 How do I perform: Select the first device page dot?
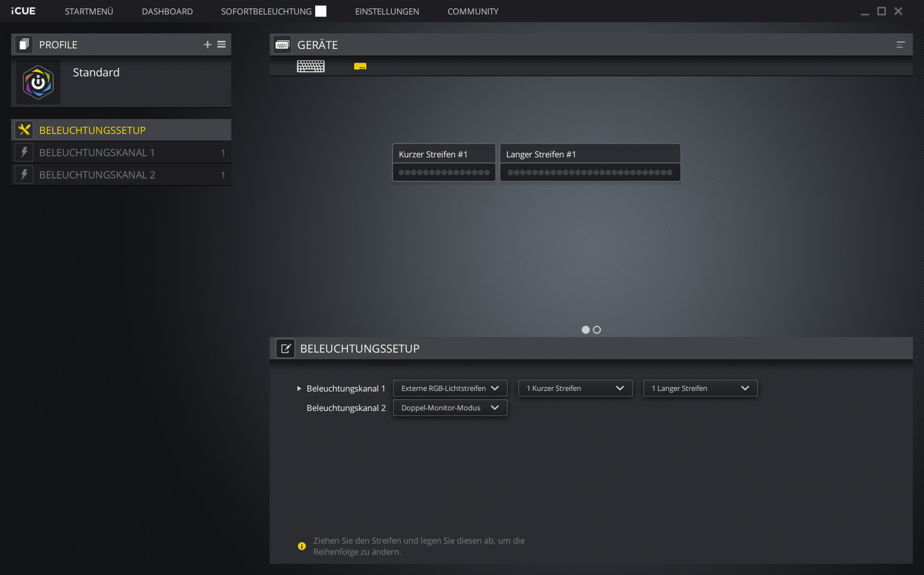(x=585, y=330)
